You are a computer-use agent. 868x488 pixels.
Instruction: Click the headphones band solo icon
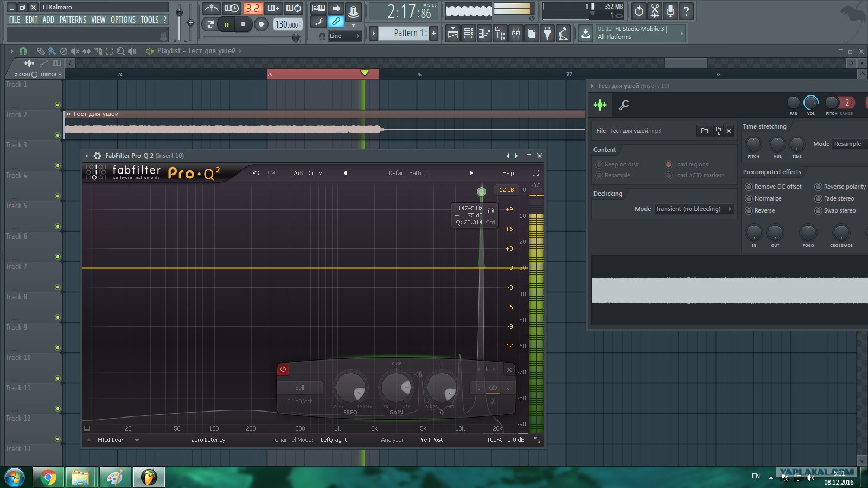pyautogui.click(x=490, y=210)
